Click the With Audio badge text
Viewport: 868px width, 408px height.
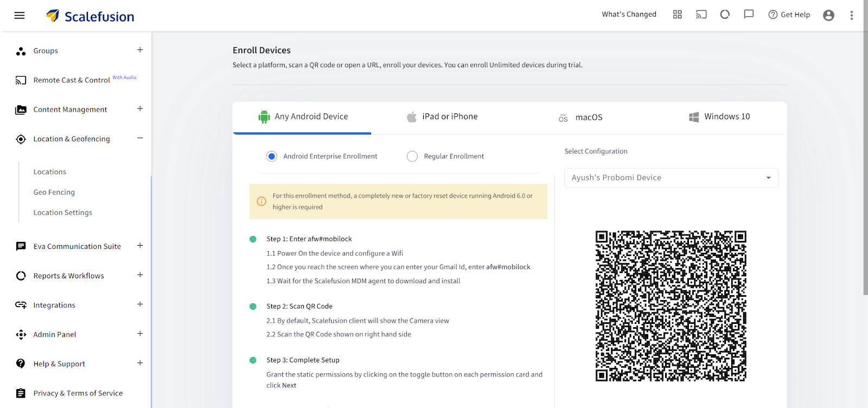pyautogui.click(x=124, y=78)
